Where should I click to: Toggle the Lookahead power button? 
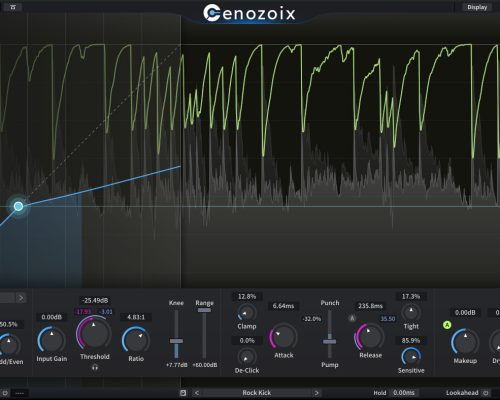pyautogui.click(x=486, y=393)
